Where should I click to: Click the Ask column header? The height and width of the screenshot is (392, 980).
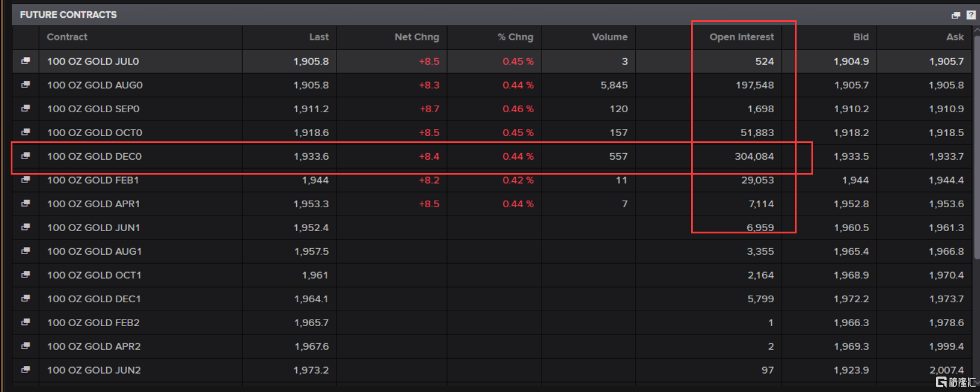click(x=954, y=37)
